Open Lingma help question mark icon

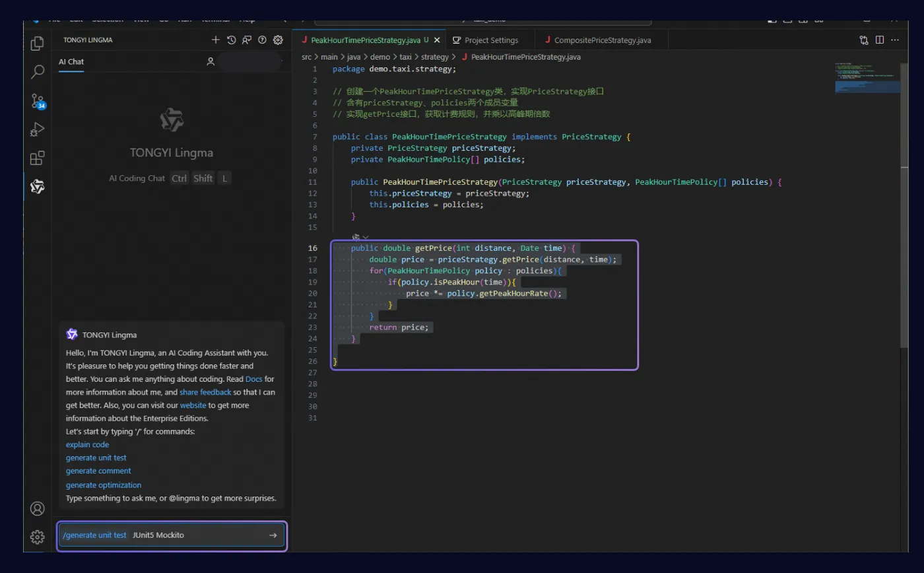tap(262, 40)
